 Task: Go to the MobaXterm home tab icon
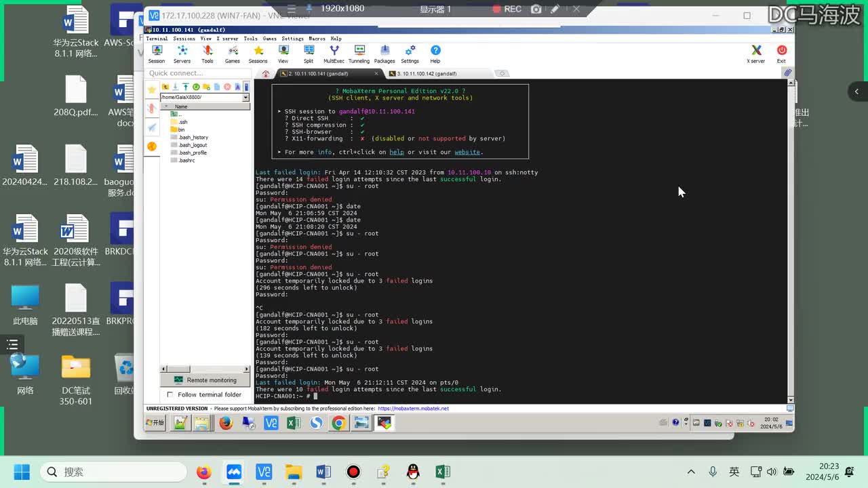(x=266, y=73)
